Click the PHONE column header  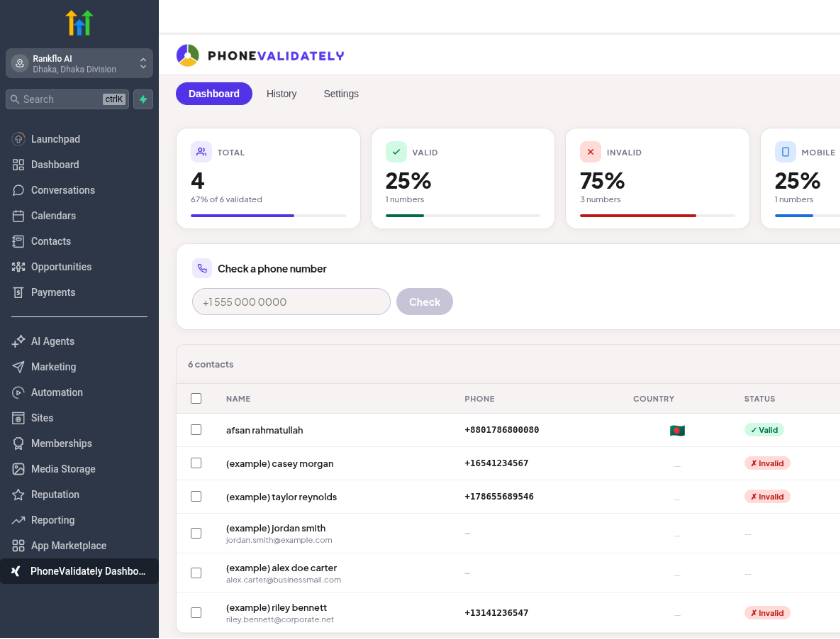pyautogui.click(x=480, y=399)
